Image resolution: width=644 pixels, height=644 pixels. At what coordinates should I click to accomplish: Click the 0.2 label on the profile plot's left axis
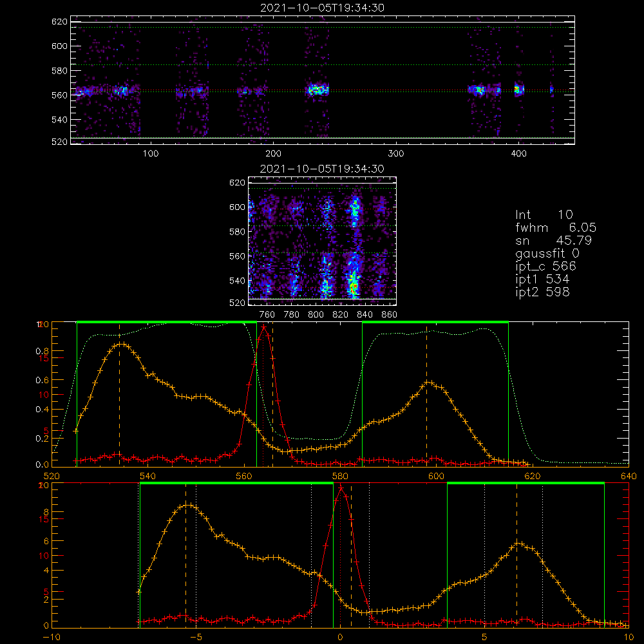(42, 439)
